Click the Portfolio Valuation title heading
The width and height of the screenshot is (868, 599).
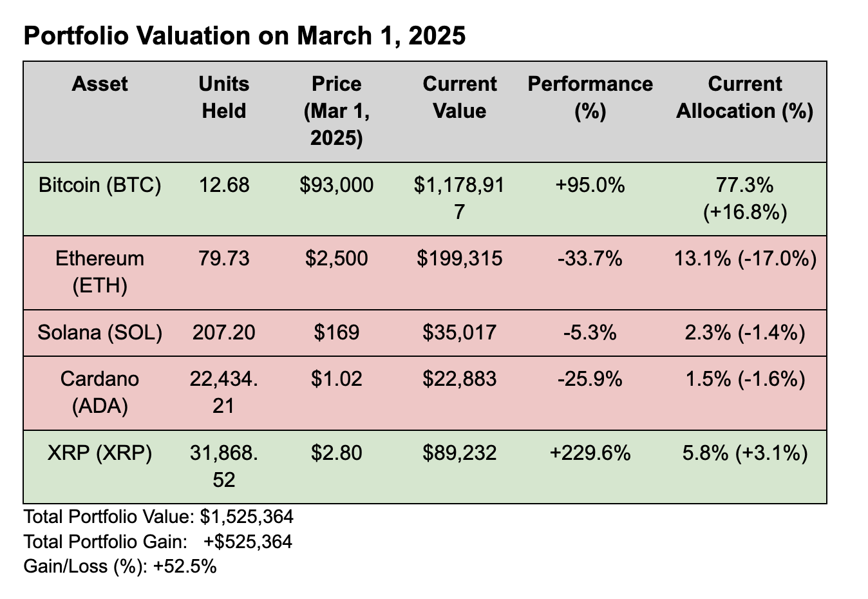pyautogui.click(x=244, y=36)
